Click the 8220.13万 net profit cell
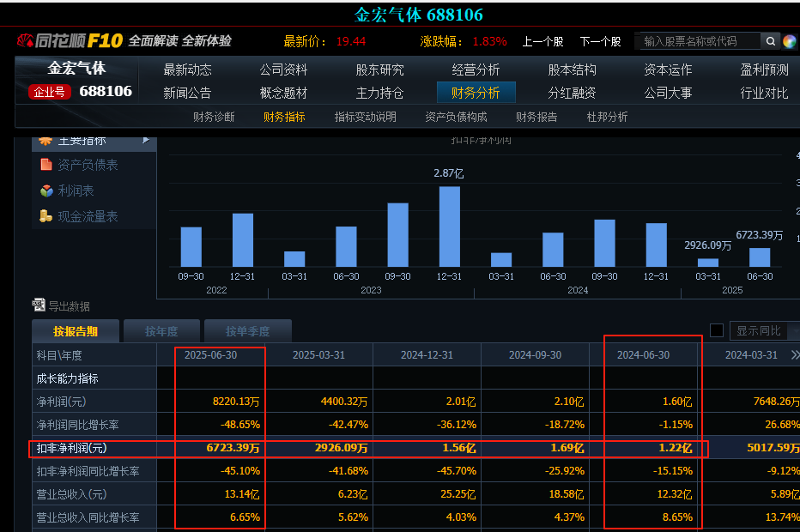 (236, 402)
